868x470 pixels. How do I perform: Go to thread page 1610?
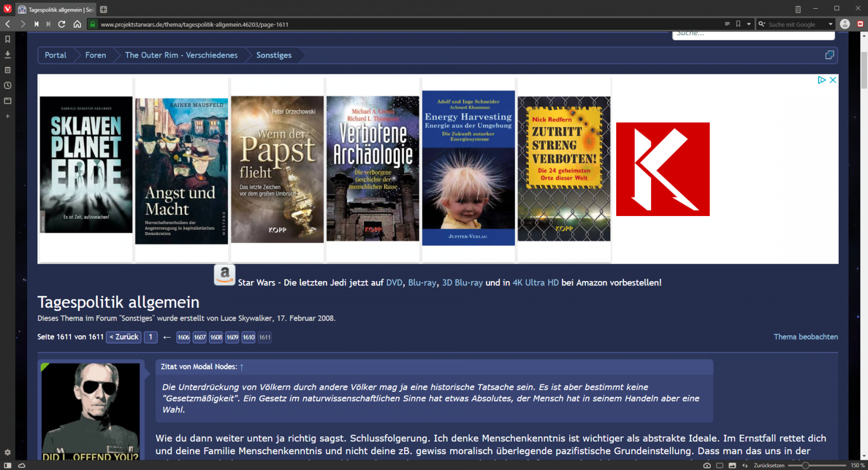click(x=248, y=337)
